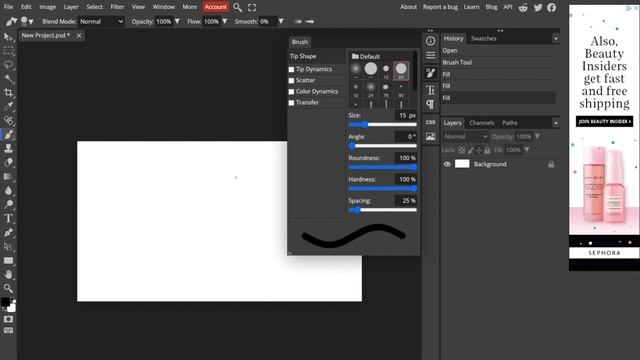Enable the Scatter checkbox
Image resolution: width=640 pixels, height=360 pixels.
(x=291, y=80)
